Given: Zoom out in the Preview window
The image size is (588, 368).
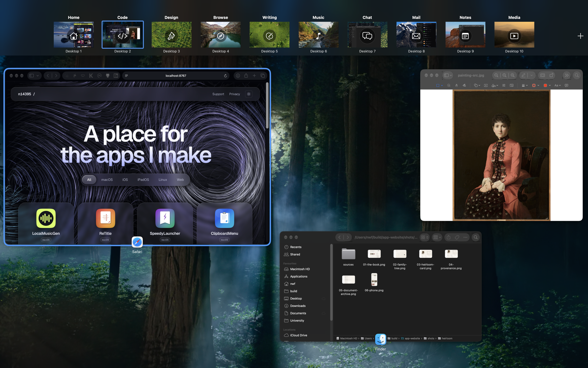Looking at the screenshot, I should 496,75.
